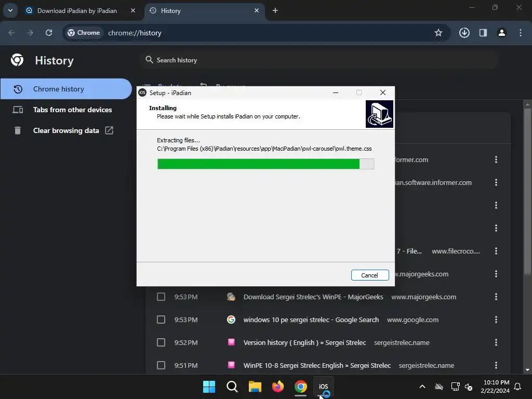Viewport: 532px width, 399px height.
Task: Open the Chrome profile icon
Action: (501, 33)
